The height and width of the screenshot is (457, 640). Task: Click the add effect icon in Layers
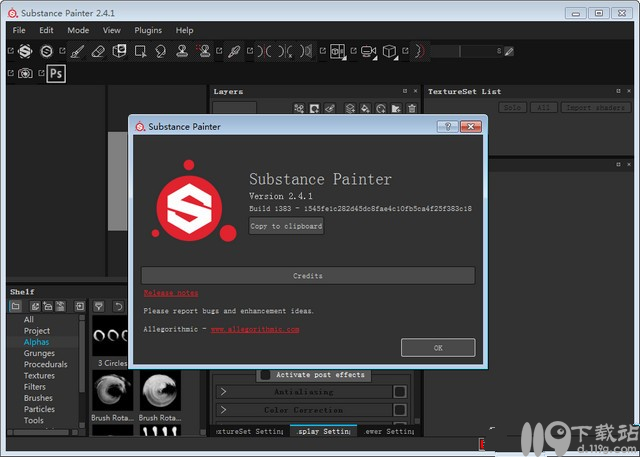click(x=299, y=108)
